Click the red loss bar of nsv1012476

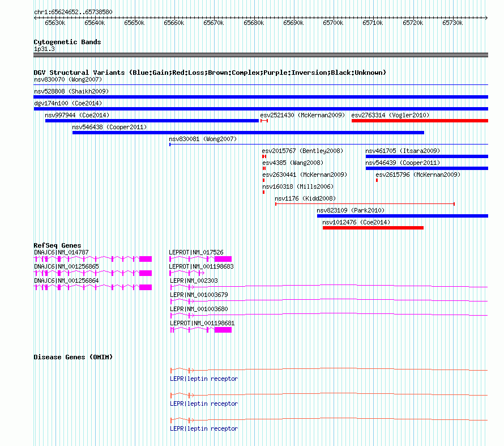pos(373,228)
